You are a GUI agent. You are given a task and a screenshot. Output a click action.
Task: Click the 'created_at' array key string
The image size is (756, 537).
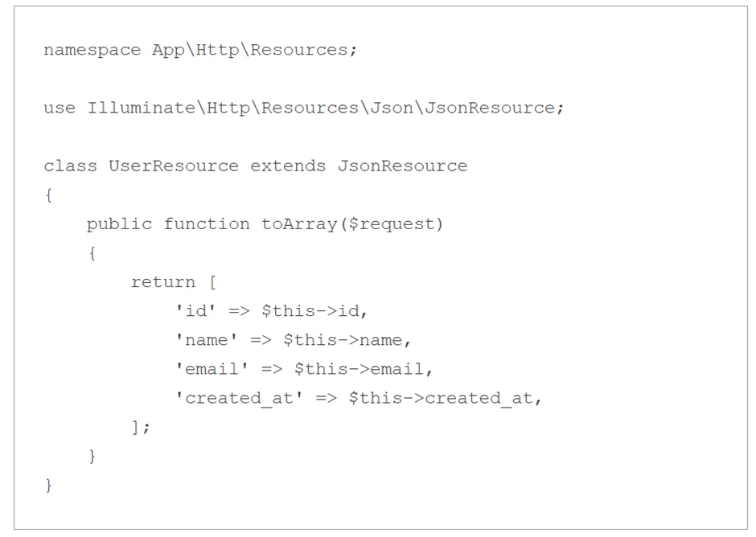(240, 399)
